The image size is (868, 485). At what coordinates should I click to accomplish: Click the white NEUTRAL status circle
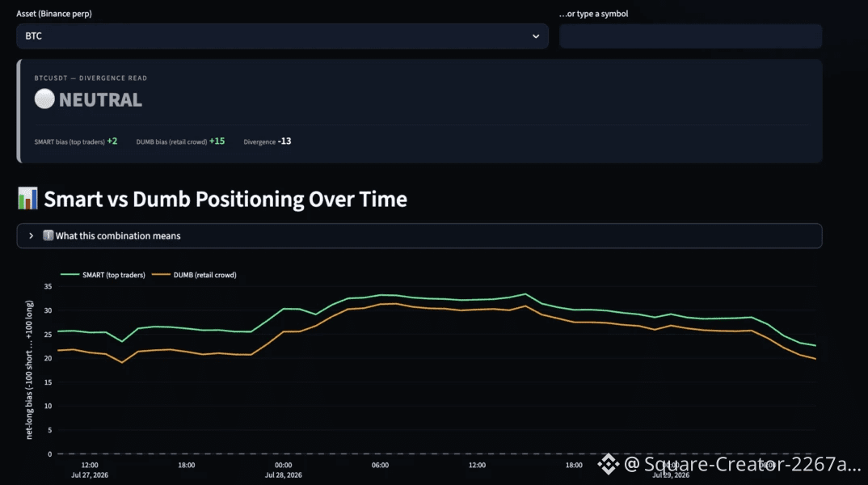(44, 99)
